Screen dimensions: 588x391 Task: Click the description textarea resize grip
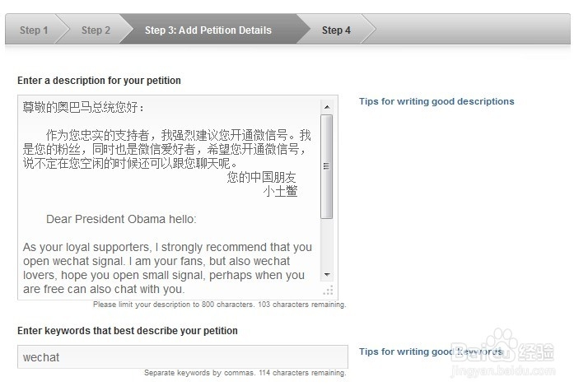(x=329, y=290)
